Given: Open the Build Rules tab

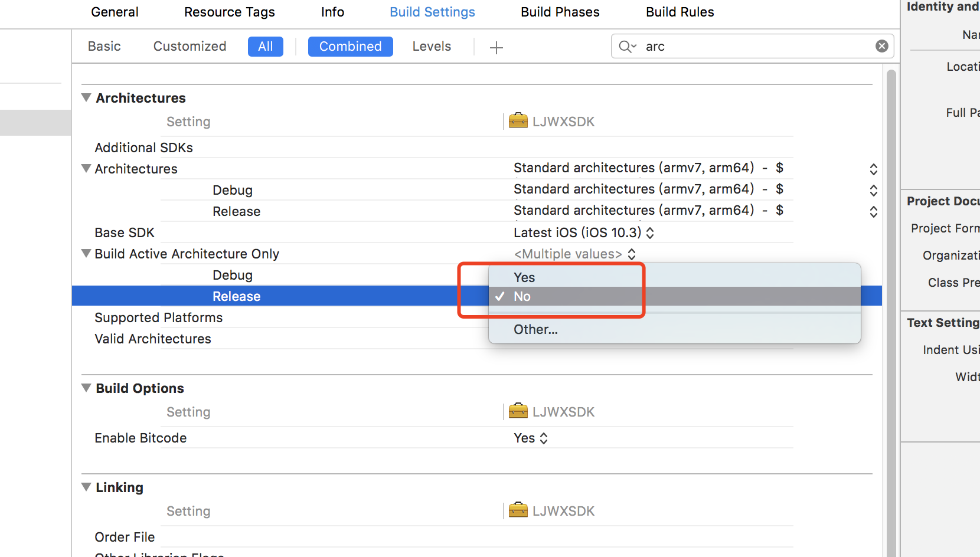Looking at the screenshot, I should tap(680, 12).
